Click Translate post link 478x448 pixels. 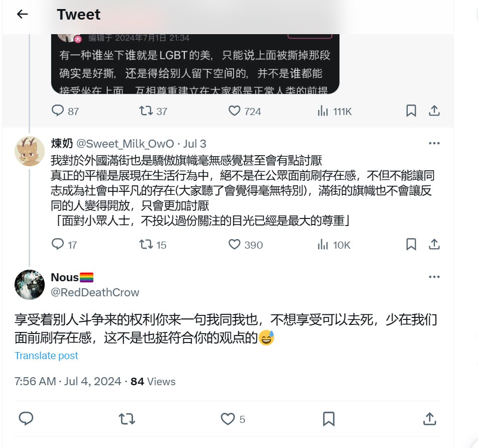(x=46, y=356)
